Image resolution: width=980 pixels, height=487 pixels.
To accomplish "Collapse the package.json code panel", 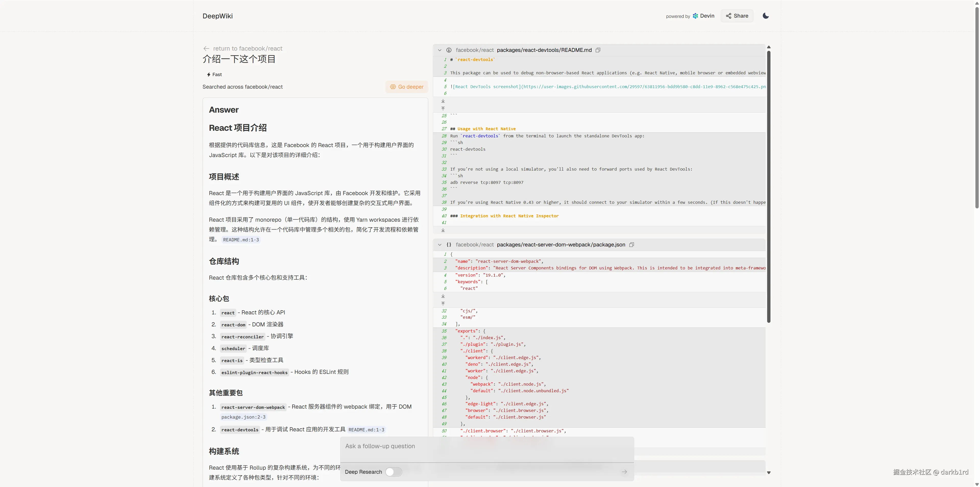I will pyautogui.click(x=440, y=244).
